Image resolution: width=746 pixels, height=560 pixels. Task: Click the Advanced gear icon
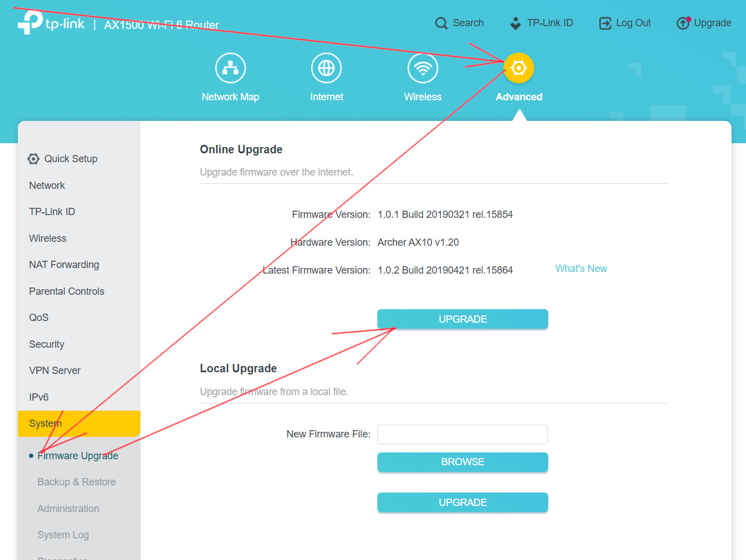pyautogui.click(x=519, y=68)
